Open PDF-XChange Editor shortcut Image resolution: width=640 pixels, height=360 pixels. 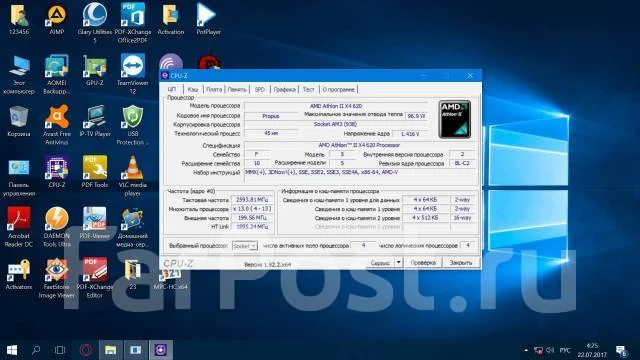click(95, 278)
